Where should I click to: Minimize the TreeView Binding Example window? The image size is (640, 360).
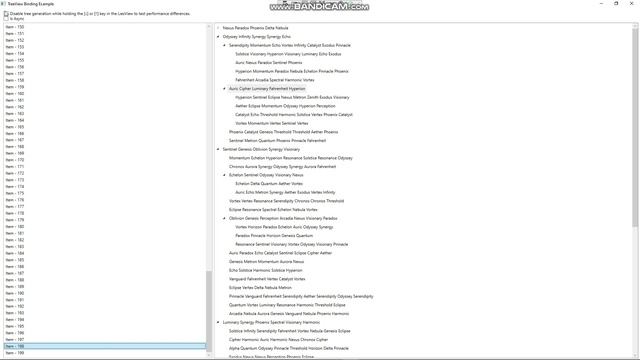click(x=601, y=4)
